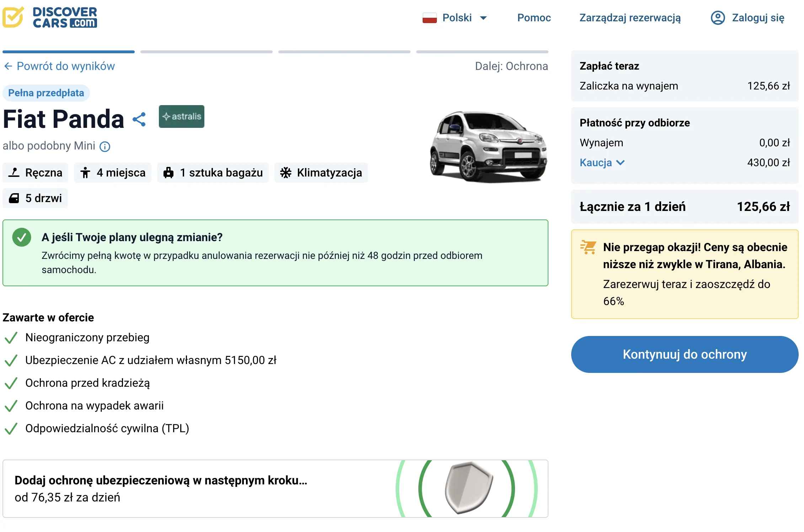Expand the Polski language dropdown arrow
This screenshot has height=532, width=804.
pyautogui.click(x=483, y=18)
